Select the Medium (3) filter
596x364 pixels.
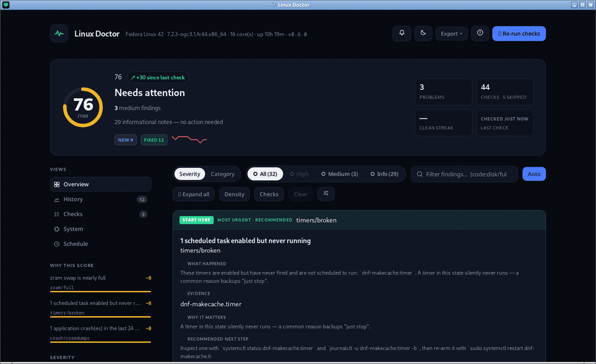339,174
